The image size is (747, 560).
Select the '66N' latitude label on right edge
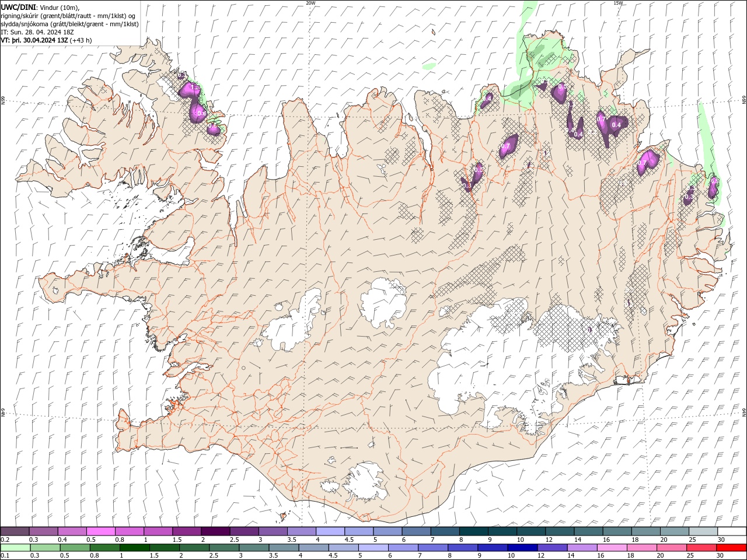[744, 100]
